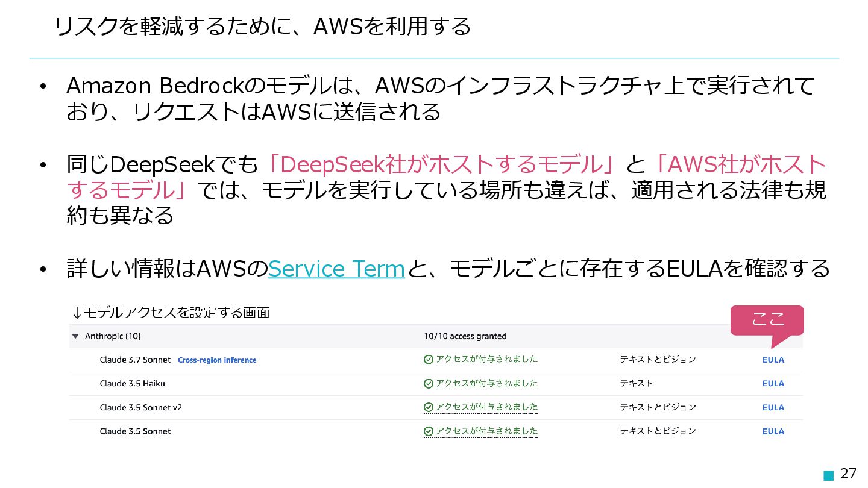Collapse the Anthropic (10) group triangle
This screenshot has width=868, height=488.
75,336
